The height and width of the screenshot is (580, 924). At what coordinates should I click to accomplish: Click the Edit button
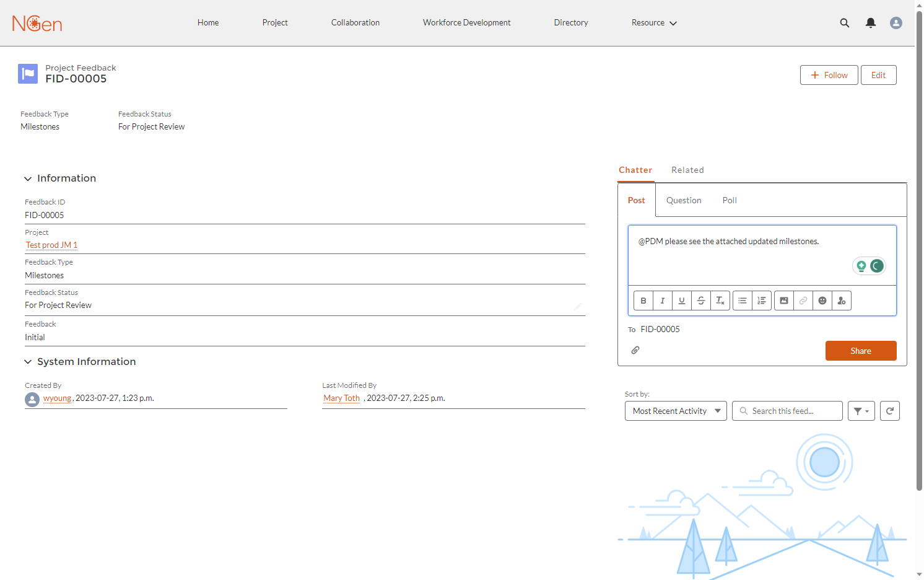(878, 75)
